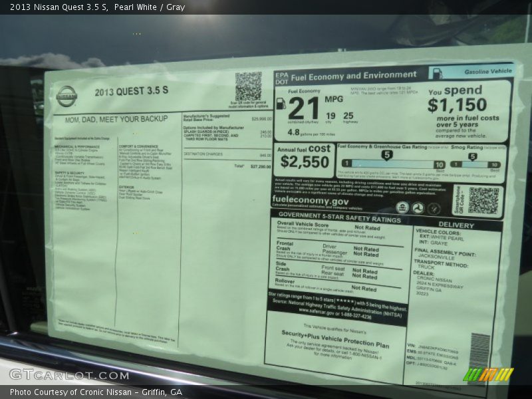This screenshot has height=399, width=532.
Task: Click the caption '2013 Nissan Quest 3.5 S, Pearl White / Gray'
Action: [97, 7]
